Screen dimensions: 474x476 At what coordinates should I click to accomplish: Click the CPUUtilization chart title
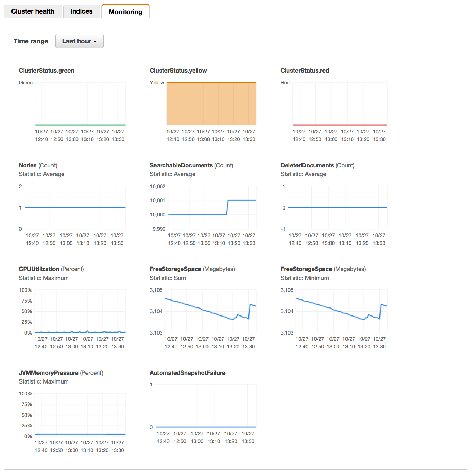tap(51, 269)
